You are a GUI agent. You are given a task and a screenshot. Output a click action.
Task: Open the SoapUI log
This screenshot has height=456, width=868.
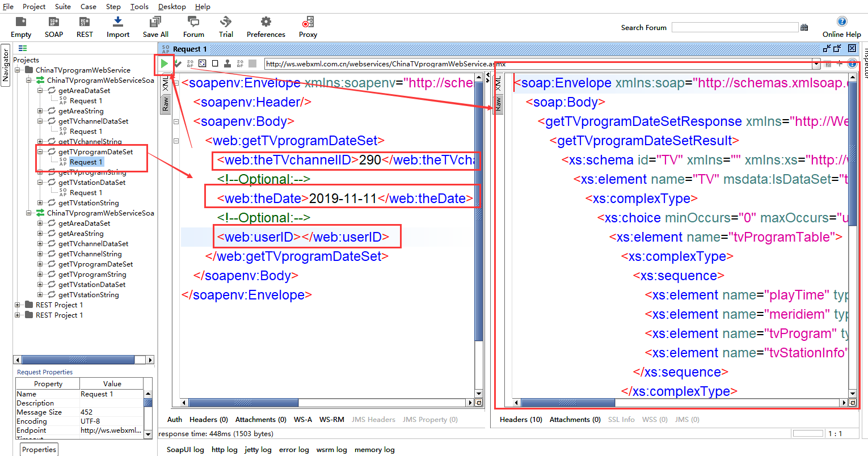coord(185,450)
